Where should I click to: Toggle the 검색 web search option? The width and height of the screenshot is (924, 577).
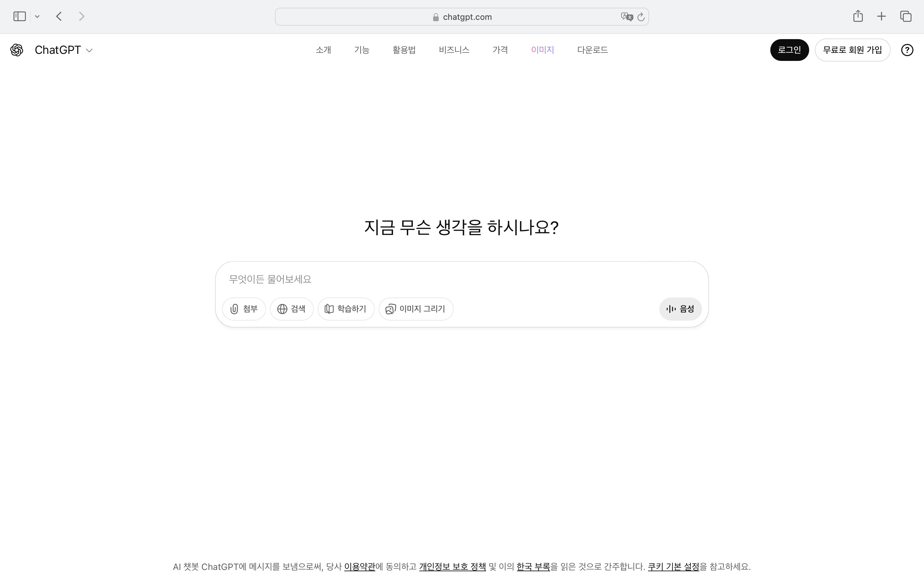pyautogui.click(x=292, y=309)
